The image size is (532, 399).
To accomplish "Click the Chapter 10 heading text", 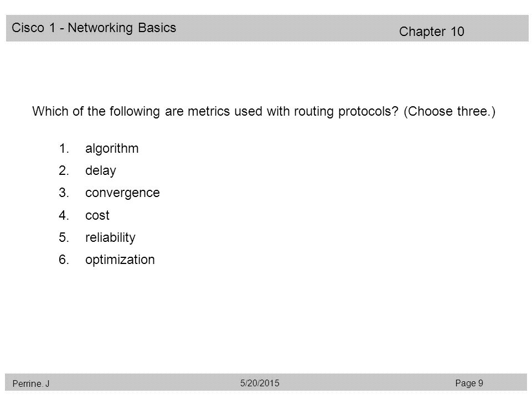I will [x=432, y=32].
